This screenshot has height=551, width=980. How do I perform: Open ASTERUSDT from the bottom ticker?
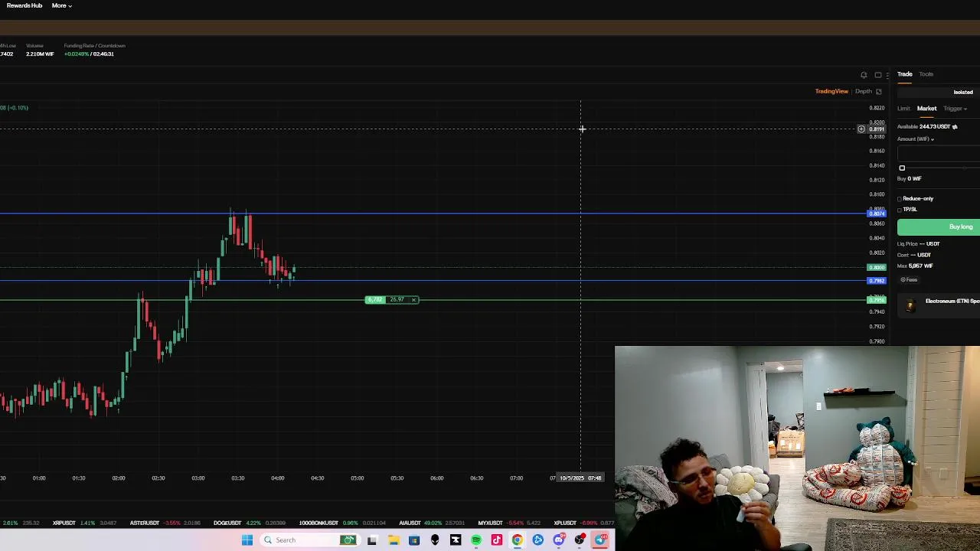145,523
